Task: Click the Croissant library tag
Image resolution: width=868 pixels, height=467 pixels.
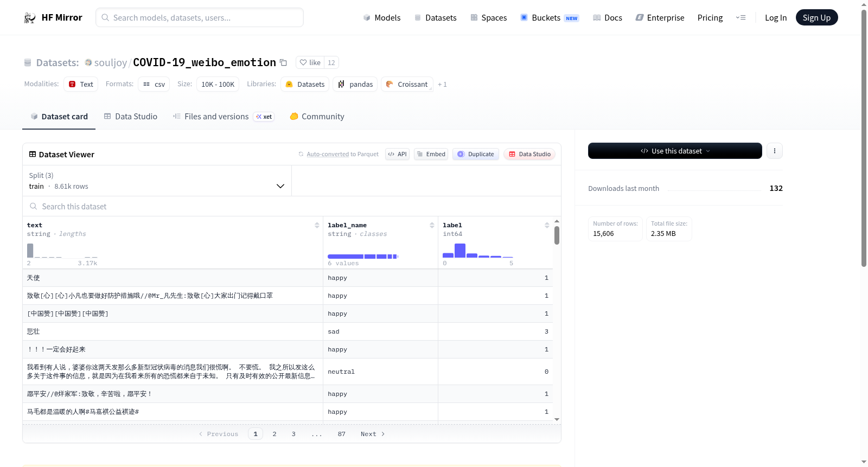Action: pos(407,84)
